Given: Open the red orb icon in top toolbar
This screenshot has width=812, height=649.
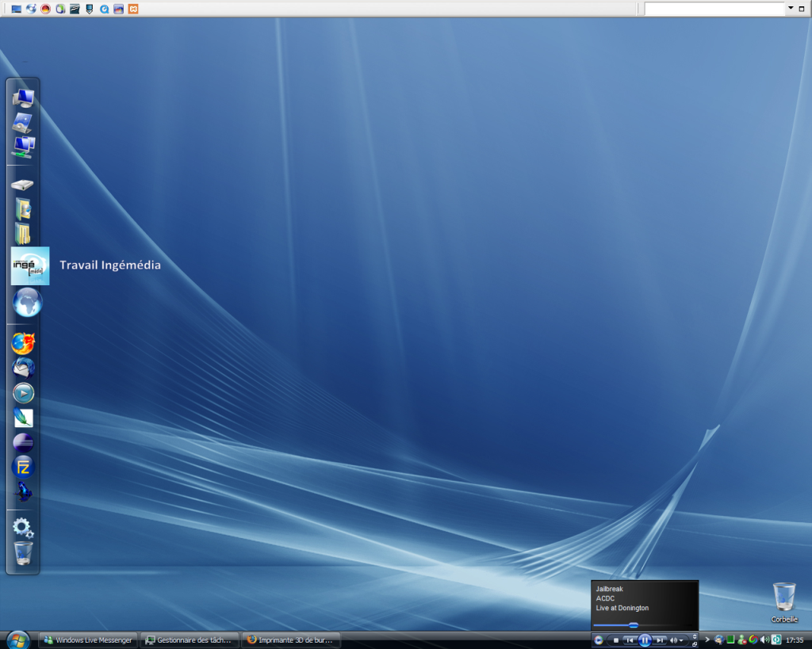Looking at the screenshot, I should (x=45, y=9).
